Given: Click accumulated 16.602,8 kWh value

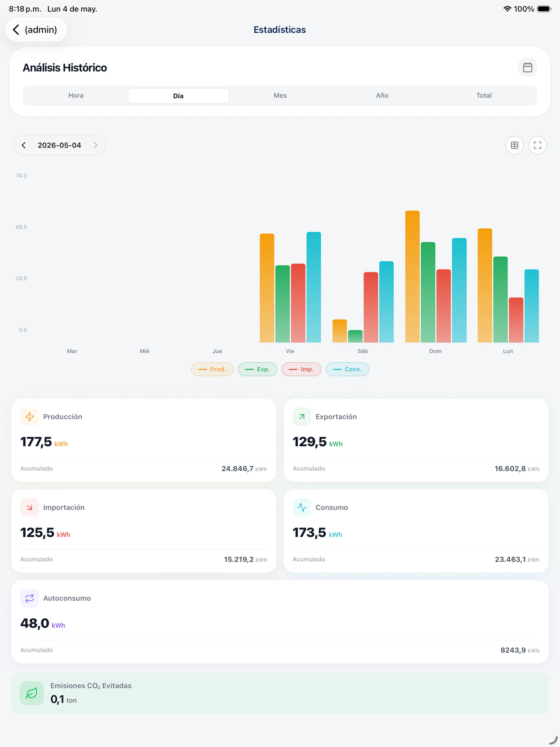Looking at the screenshot, I should (x=517, y=469).
